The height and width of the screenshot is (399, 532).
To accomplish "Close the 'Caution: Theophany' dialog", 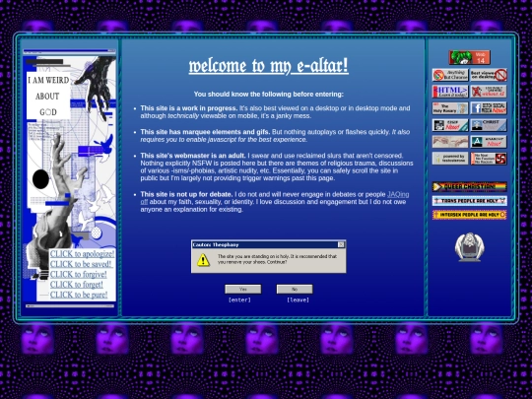I will [341, 244].
